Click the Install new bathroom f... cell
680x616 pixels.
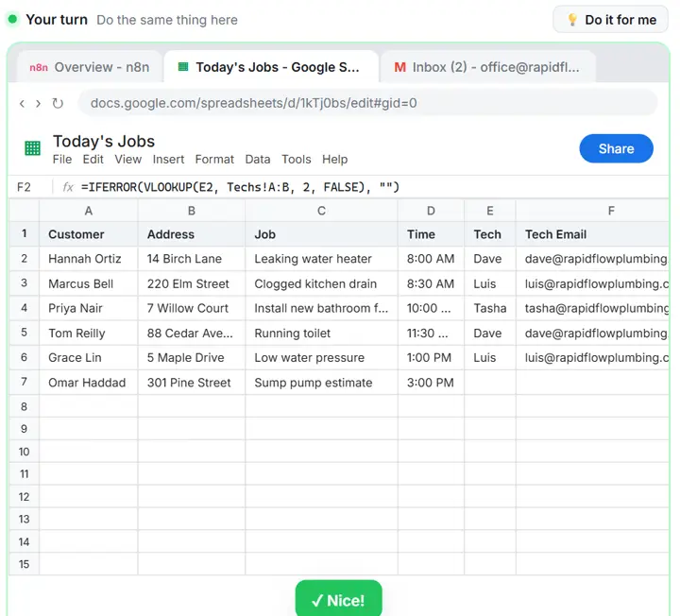[x=321, y=308]
